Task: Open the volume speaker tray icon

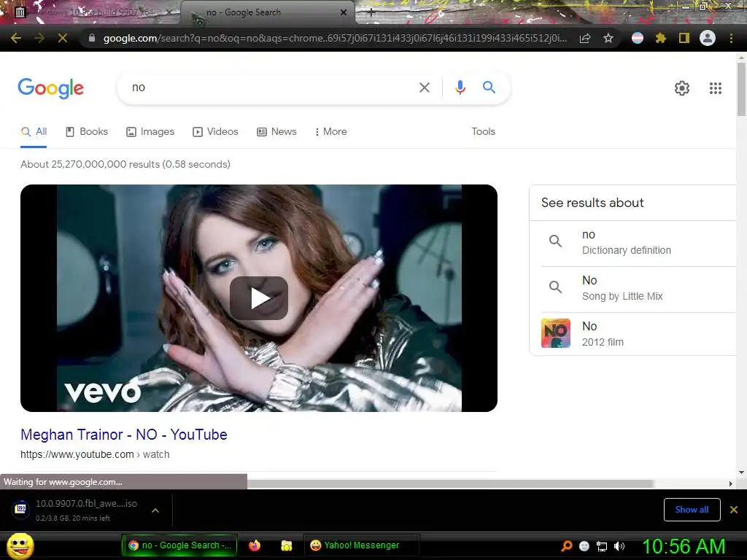Action: pos(619,546)
